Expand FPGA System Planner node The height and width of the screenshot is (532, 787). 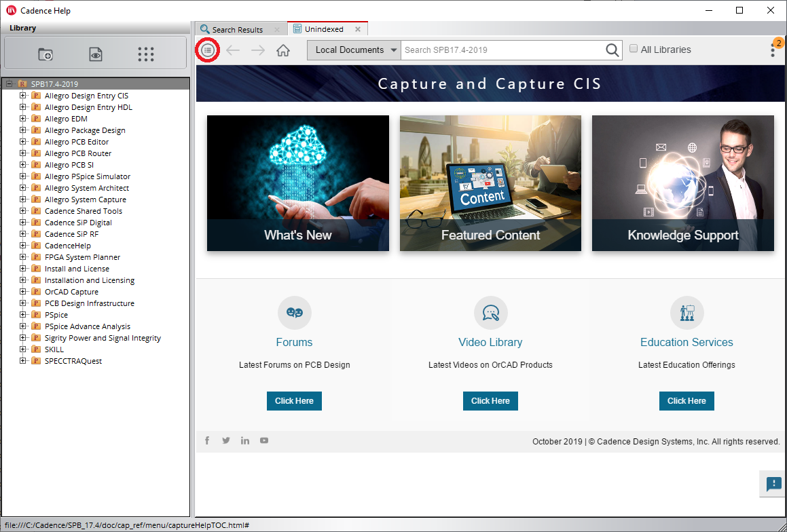coord(22,256)
